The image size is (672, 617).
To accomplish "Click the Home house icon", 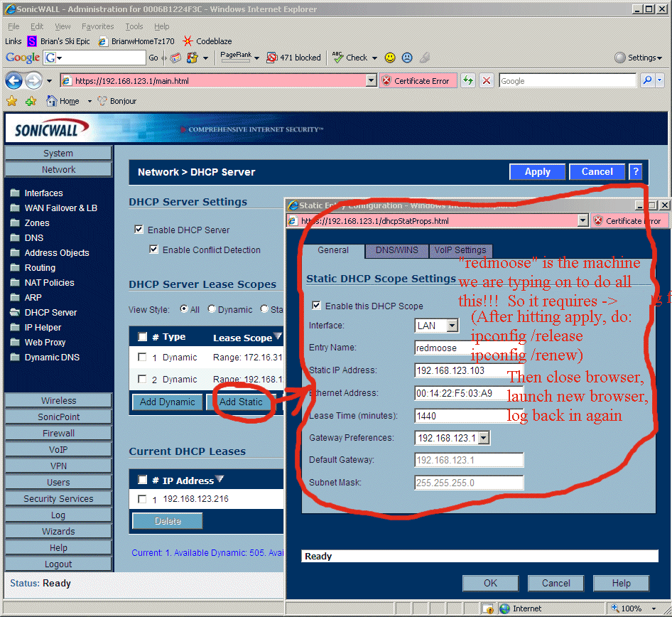I will [x=51, y=101].
